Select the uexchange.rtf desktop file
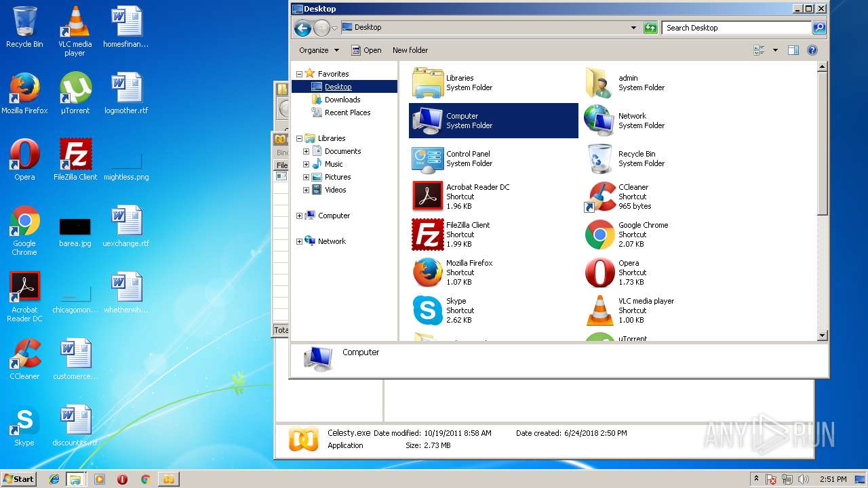The image size is (868, 488). click(125, 226)
